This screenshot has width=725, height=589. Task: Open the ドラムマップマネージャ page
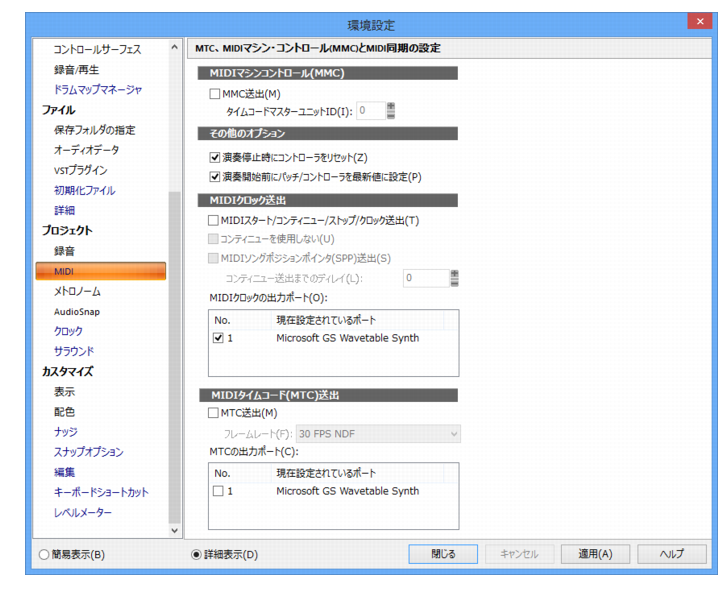click(x=98, y=89)
